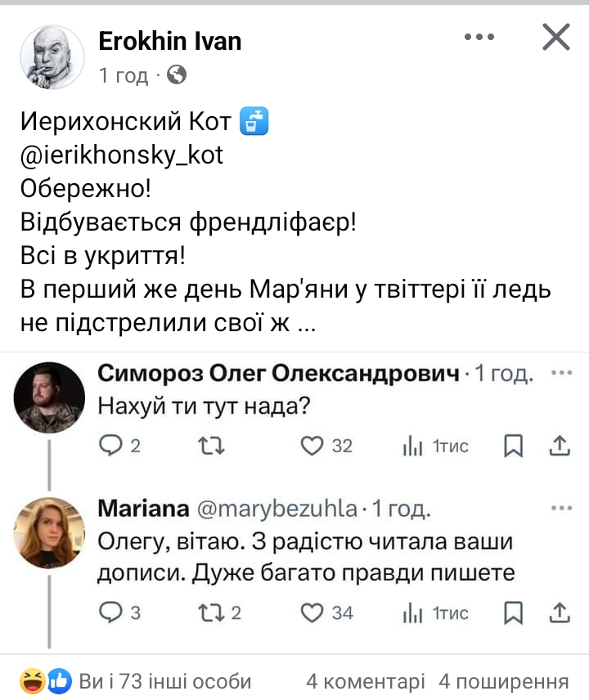Click the Erokhin Ivan author name
This screenshot has height=700, width=589.
click(x=170, y=41)
